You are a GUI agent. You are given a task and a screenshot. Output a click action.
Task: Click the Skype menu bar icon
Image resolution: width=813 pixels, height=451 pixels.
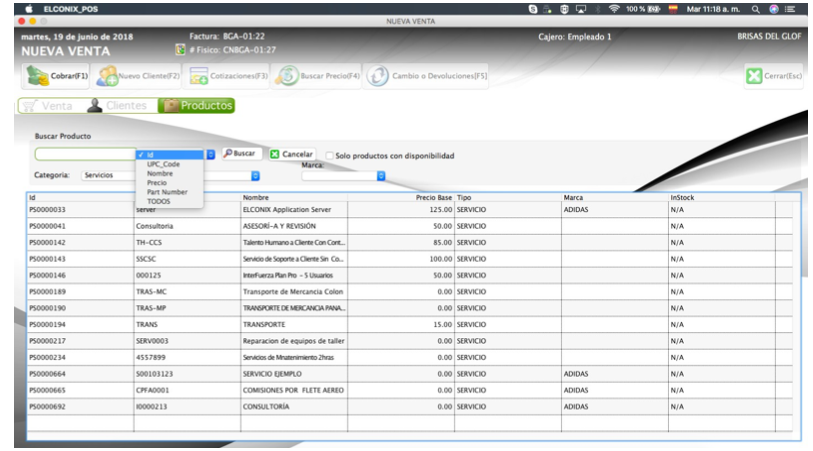[x=532, y=9]
